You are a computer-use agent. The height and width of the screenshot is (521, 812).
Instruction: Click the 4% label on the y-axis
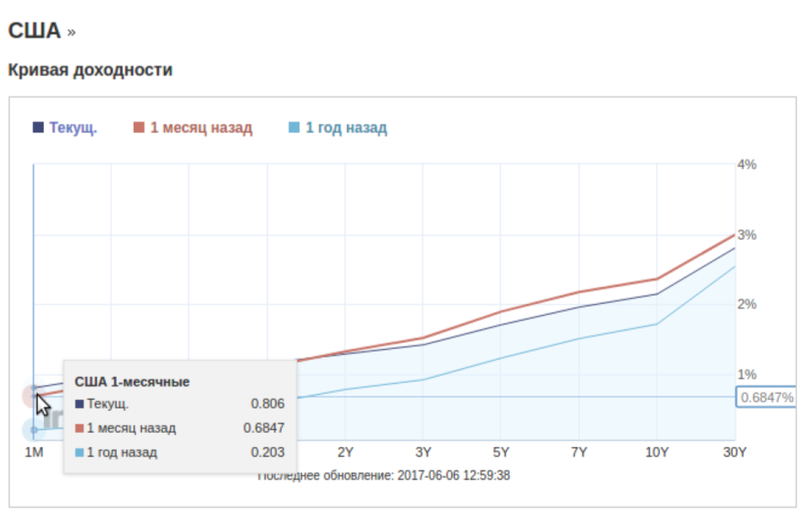[x=746, y=164]
